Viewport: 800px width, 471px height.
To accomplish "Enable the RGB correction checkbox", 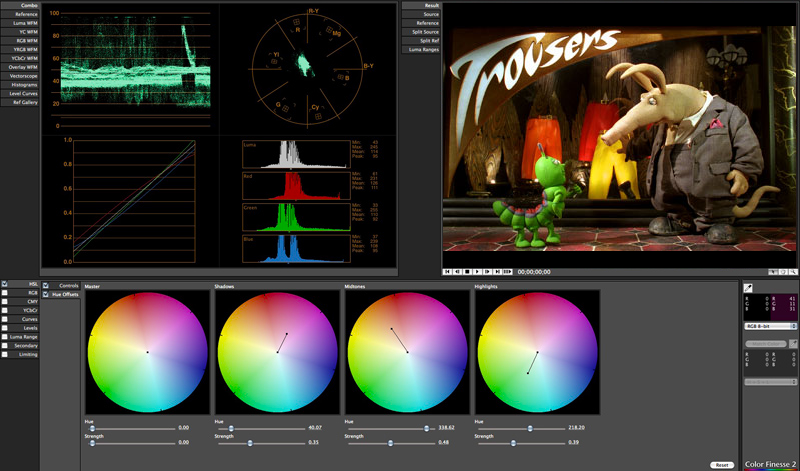I will click(5, 293).
